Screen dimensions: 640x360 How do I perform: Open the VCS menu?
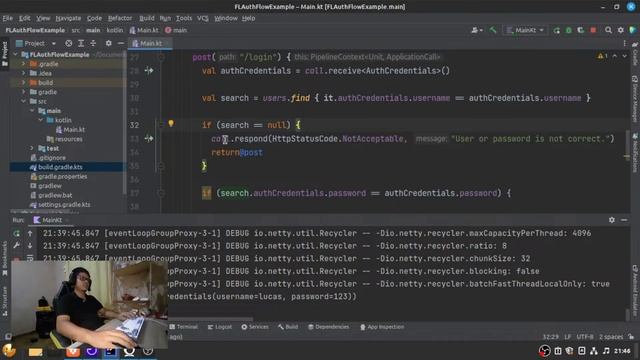202,18
